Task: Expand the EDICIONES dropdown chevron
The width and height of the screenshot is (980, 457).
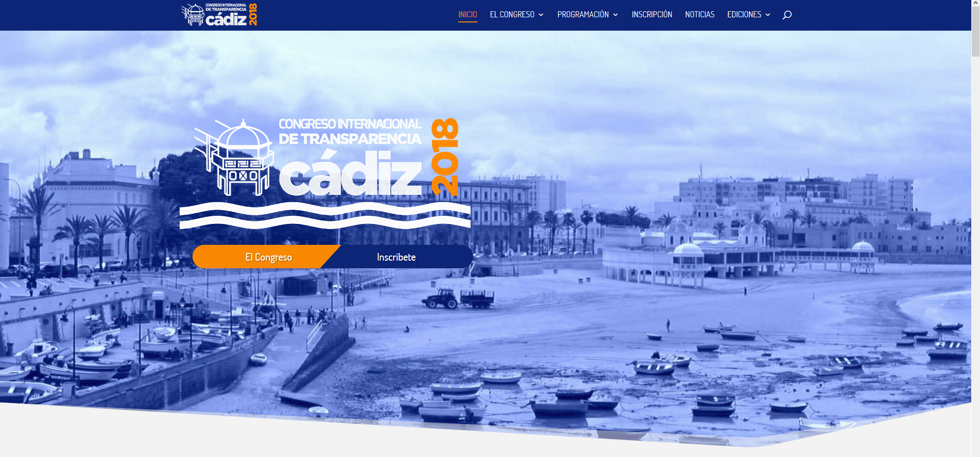Action: [x=768, y=15]
